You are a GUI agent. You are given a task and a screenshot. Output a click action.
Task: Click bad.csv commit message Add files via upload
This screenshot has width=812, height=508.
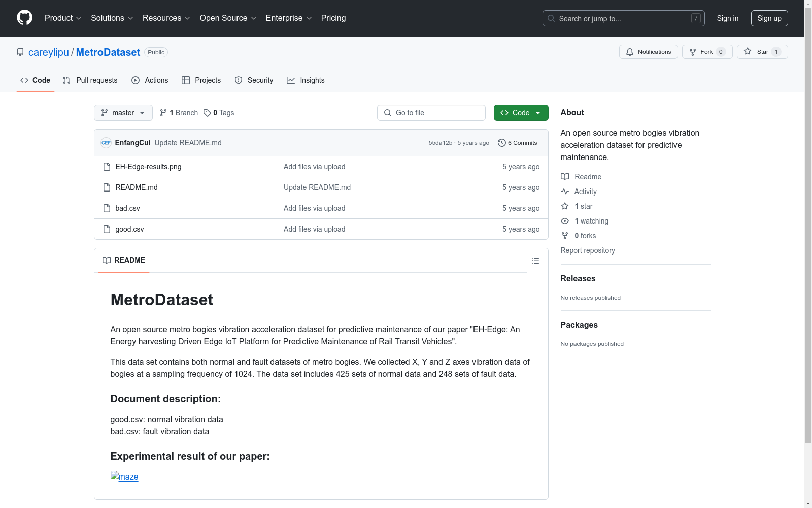[315, 208]
